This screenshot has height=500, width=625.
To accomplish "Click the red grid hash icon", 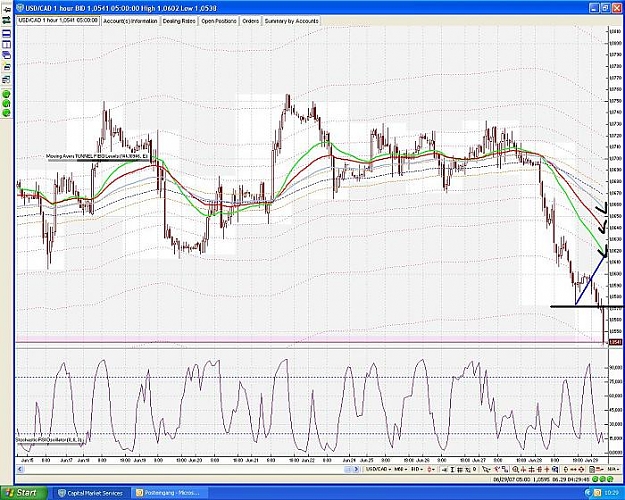I will (539, 469).
